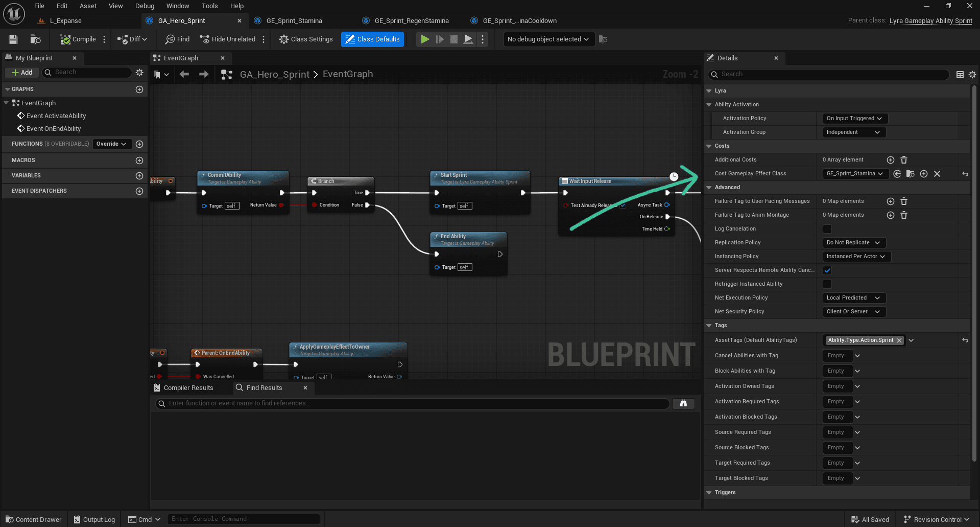The height and width of the screenshot is (527, 980).
Task: Add a new function
Action: tap(139, 144)
